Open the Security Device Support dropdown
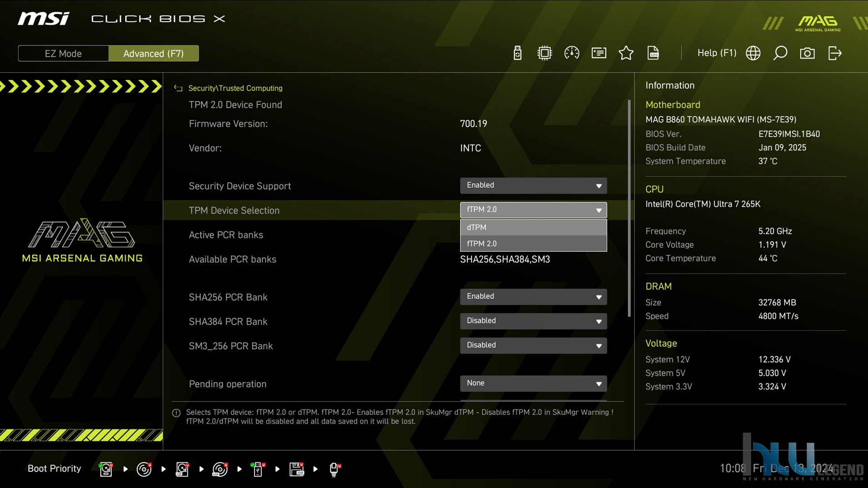The image size is (868, 488). [x=533, y=185]
